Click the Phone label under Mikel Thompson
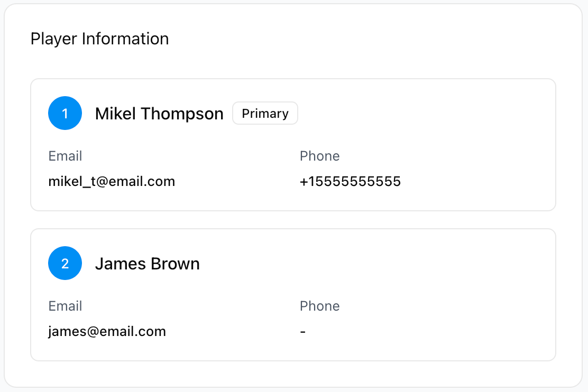Screen dimensions: 588x392 tap(319, 156)
